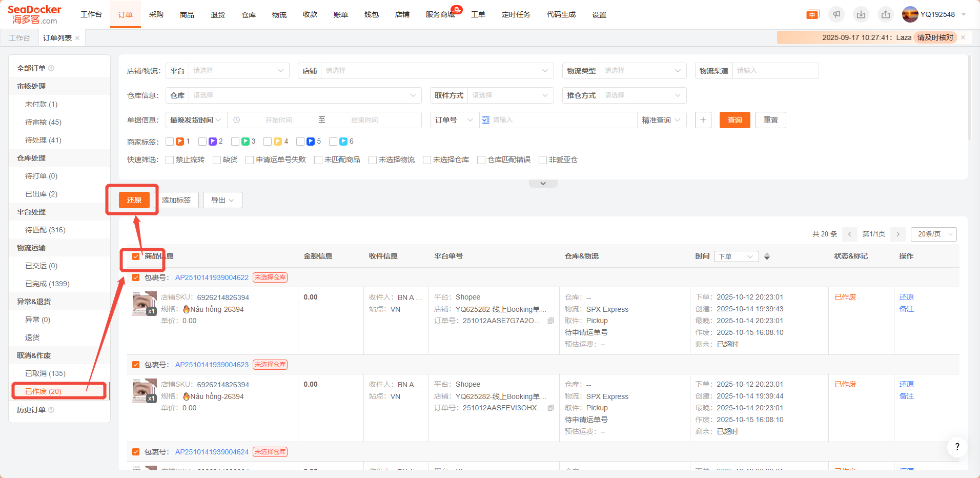Viewport: 980px width, 478px height.
Task: Click the announcement megaphone icon
Action: (x=836, y=14)
